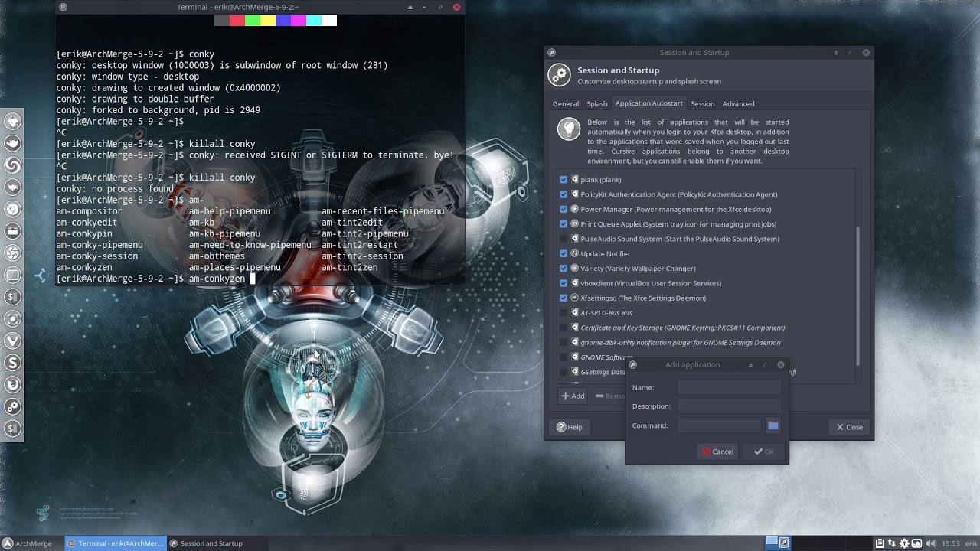Click the Help button

point(570,427)
